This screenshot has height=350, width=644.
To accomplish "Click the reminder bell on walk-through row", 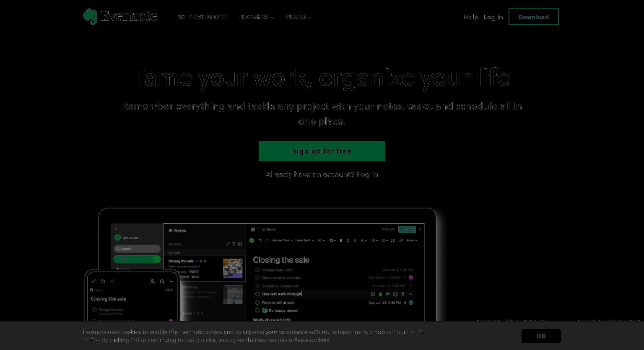I will coord(380,294).
